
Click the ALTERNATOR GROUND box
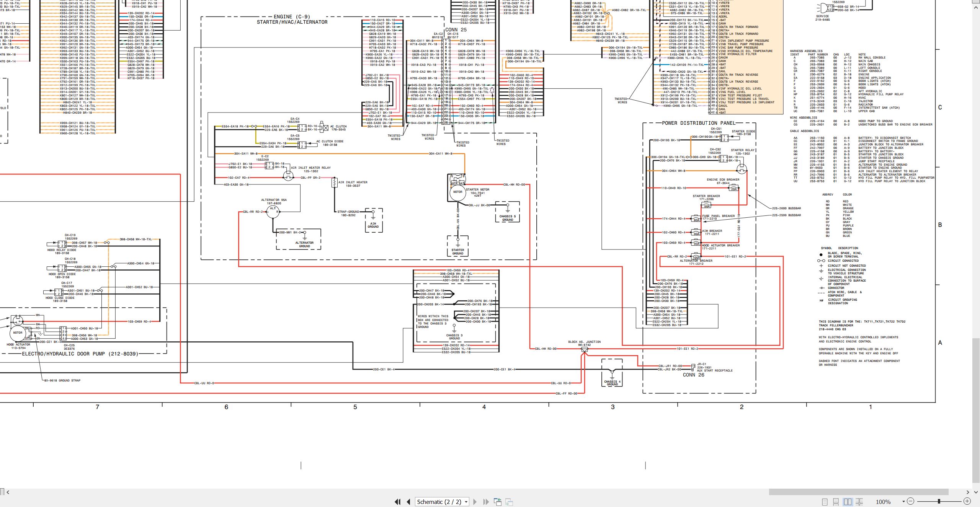tap(299, 239)
